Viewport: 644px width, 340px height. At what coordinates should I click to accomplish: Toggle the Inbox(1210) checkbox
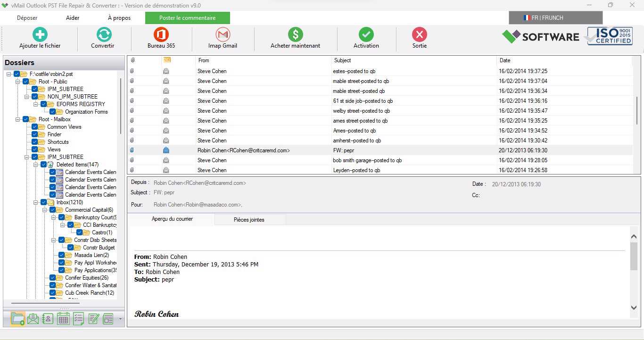click(x=44, y=202)
